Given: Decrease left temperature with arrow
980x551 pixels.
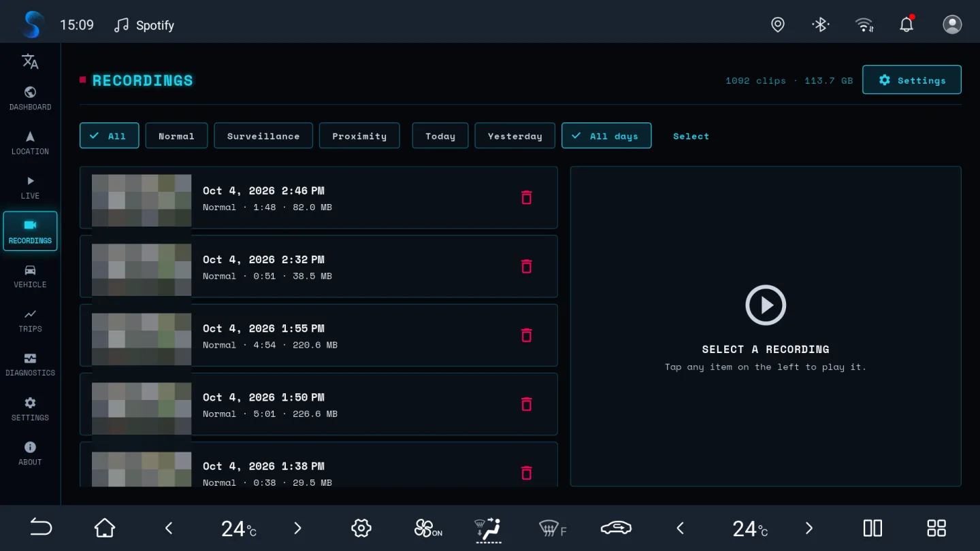Looking at the screenshot, I should pyautogui.click(x=169, y=528).
